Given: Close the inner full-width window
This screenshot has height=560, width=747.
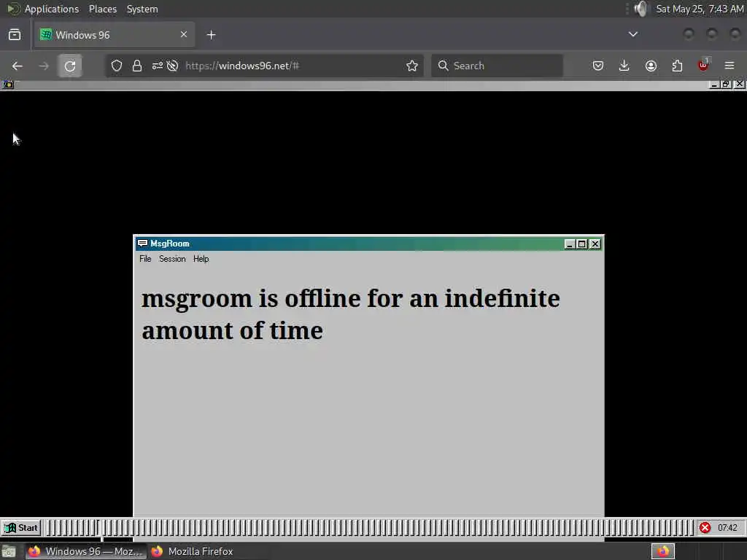Looking at the screenshot, I should (x=739, y=85).
